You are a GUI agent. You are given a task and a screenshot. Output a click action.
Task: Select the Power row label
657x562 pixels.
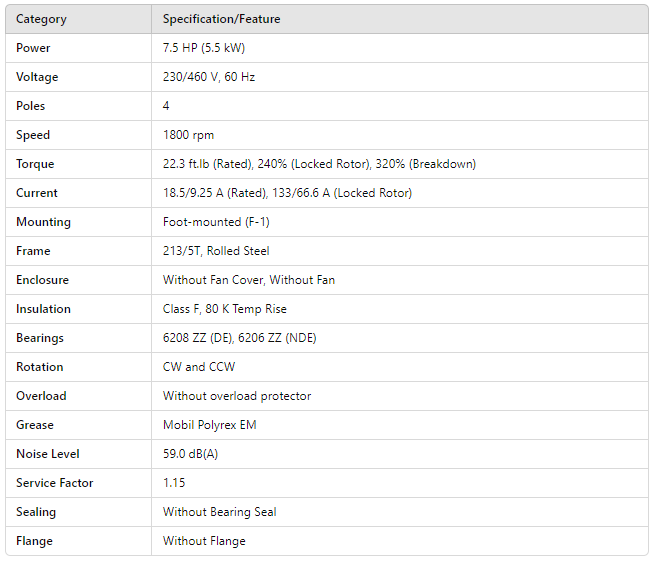tap(33, 48)
